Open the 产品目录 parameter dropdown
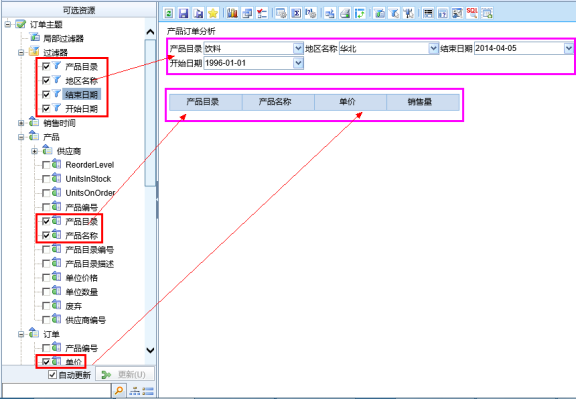Viewport: 576px width, 399px height. point(298,48)
